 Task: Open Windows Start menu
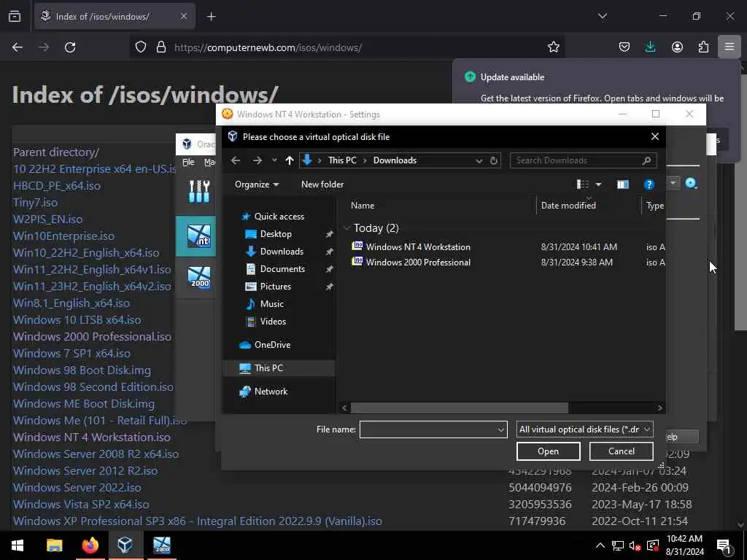pyautogui.click(x=18, y=545)
